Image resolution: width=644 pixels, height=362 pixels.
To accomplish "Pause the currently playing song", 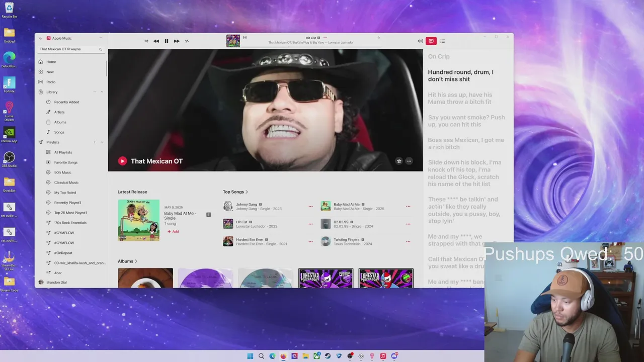I will tap(167, 41).
